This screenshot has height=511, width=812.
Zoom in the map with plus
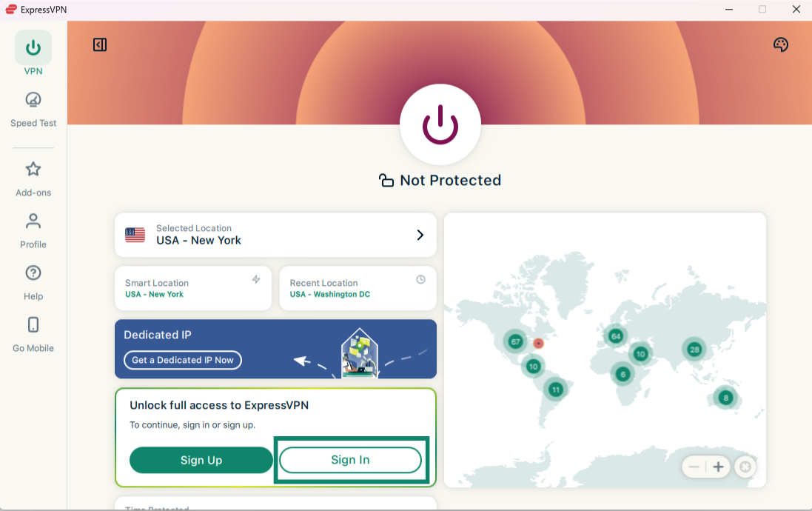[x=718, y=467]
